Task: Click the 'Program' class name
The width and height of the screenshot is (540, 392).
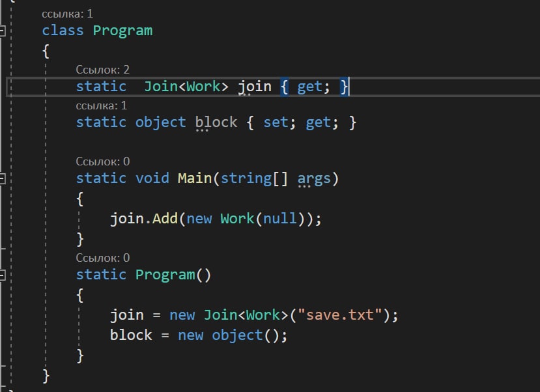Action: tap(122, 31)
